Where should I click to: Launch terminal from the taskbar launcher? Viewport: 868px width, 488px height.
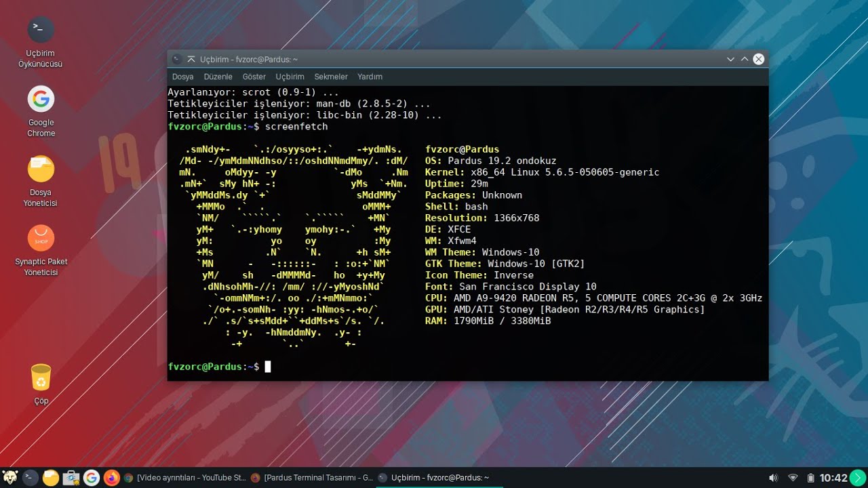point(30,478)
